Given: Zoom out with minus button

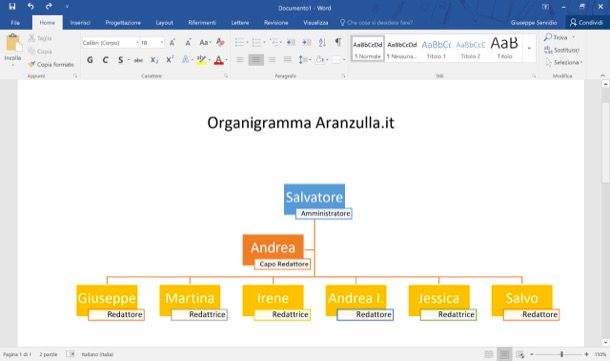Looking at the screenshot, I should (532, 354).
